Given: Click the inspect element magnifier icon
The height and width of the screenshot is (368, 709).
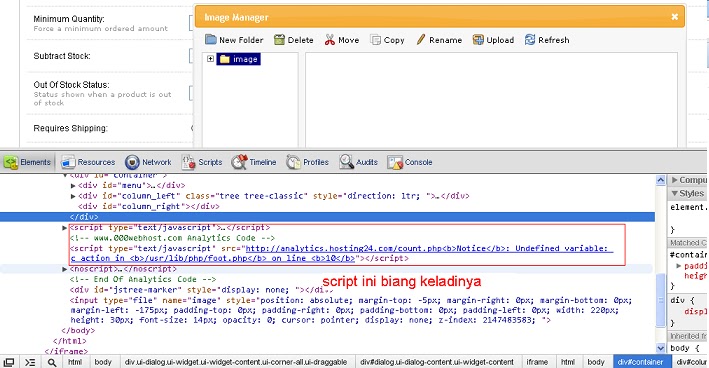Looking at the screenshot, I should [52, 362].
